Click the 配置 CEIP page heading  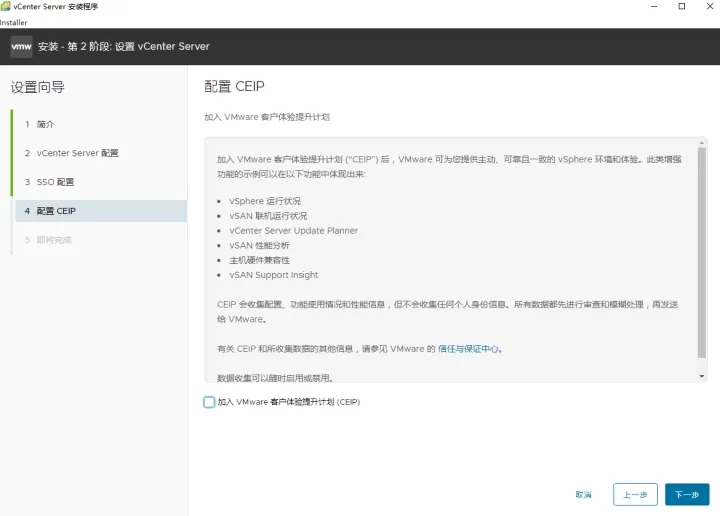[x=234, y=86]
